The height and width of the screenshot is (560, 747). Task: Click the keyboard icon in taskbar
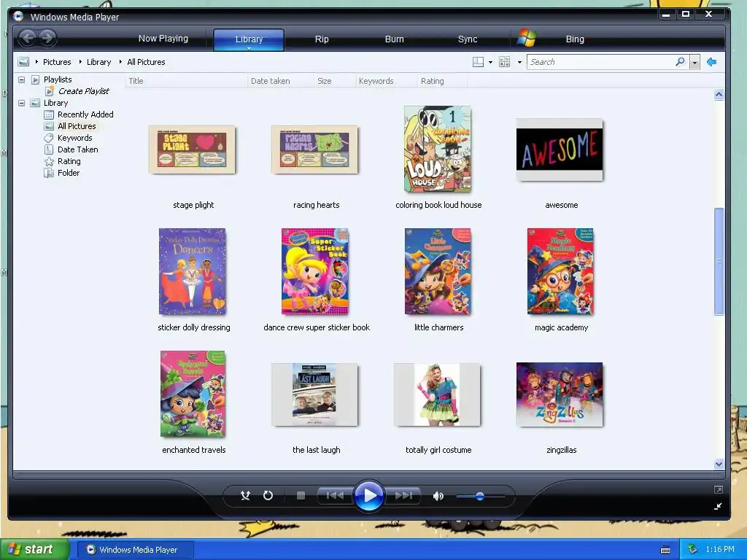point(665,550)
